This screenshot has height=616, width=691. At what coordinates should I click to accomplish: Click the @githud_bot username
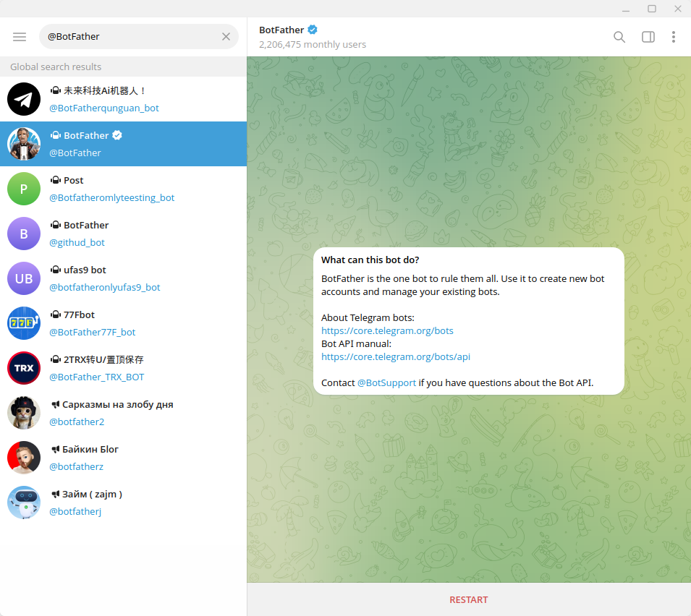[x=77, y=243]
